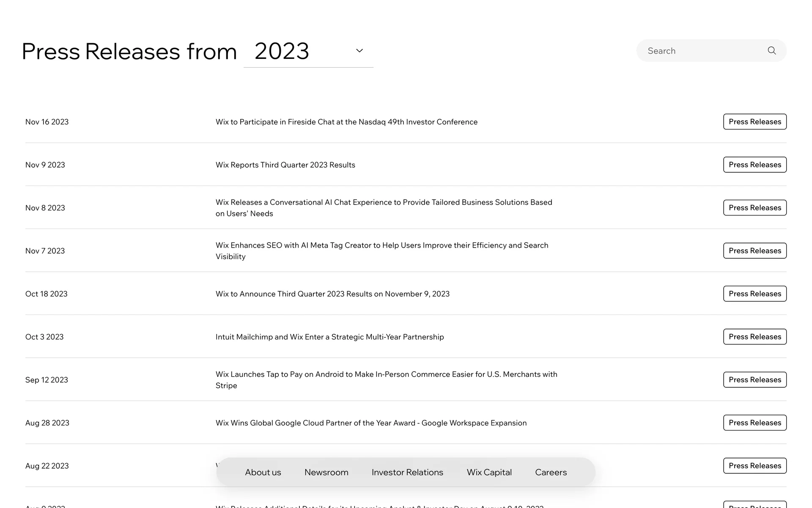Open Third Quarter Results announcement from Oct 18
The height and width of the screenshot is (508, 812).
pos(332,294)
